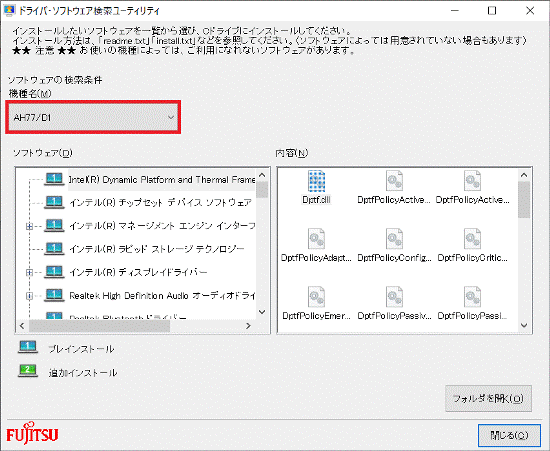550x451 pixels.
Task: Click the laptop icon beside Intel Dynamic Platform
Action: [x=54, y=179]
